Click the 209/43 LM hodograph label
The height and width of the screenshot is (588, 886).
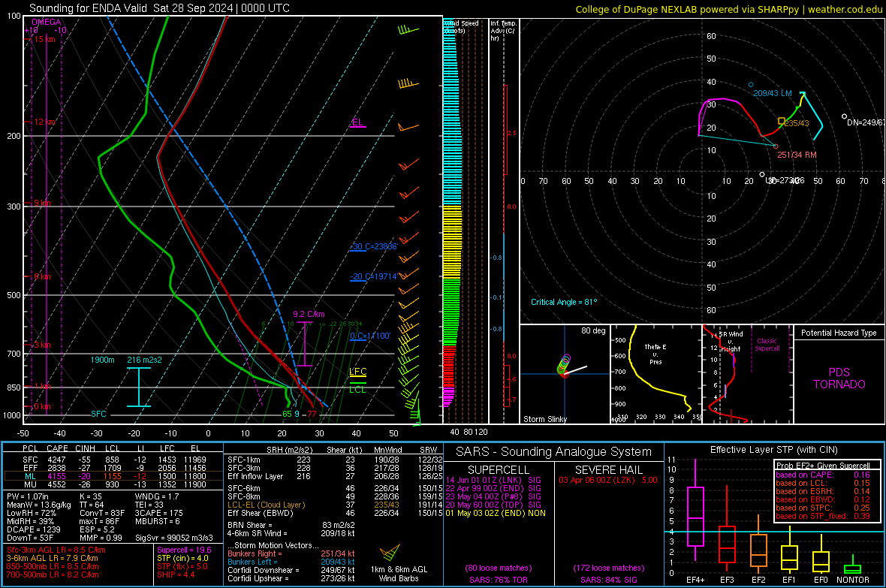(773, 92)
